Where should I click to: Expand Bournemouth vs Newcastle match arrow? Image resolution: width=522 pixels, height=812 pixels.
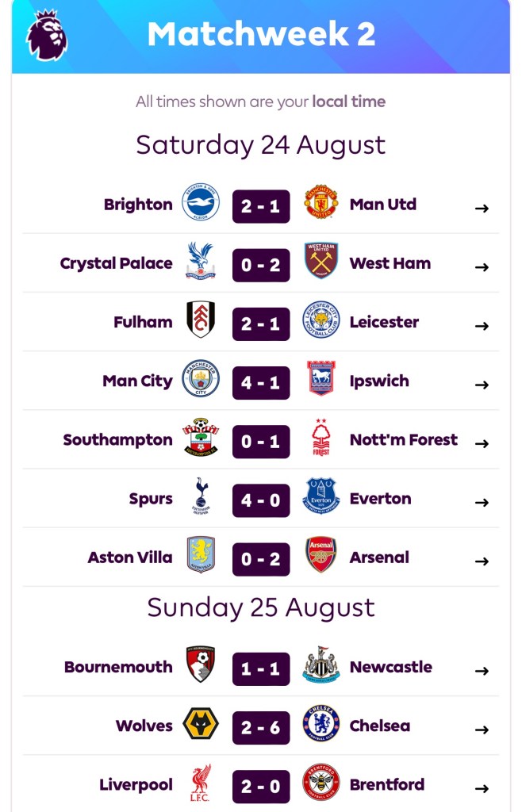pyautogui.click(x=482, y=671)
